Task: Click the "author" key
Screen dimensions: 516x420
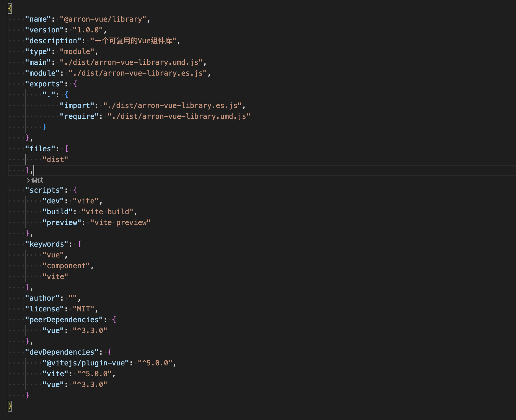Action: tap(43, 298)
